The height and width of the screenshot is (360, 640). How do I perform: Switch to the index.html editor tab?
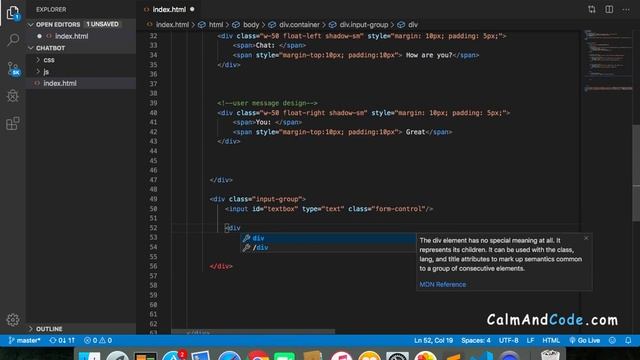coord(169,9)
